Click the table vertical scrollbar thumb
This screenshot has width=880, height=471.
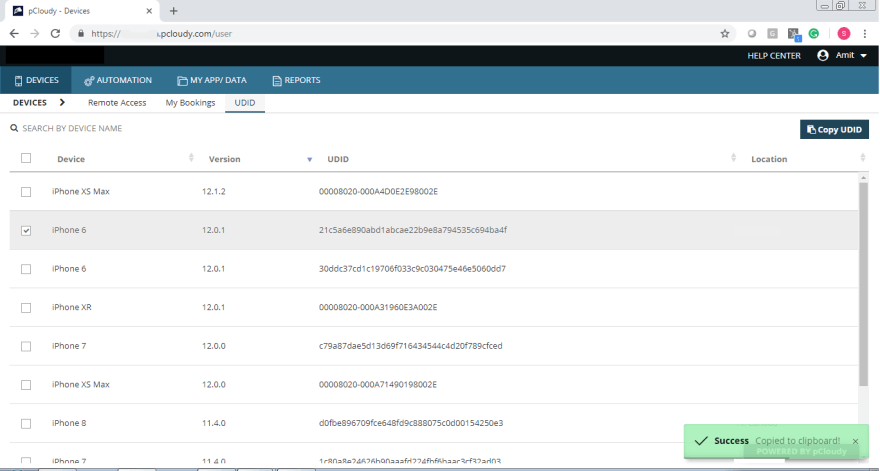863,284
